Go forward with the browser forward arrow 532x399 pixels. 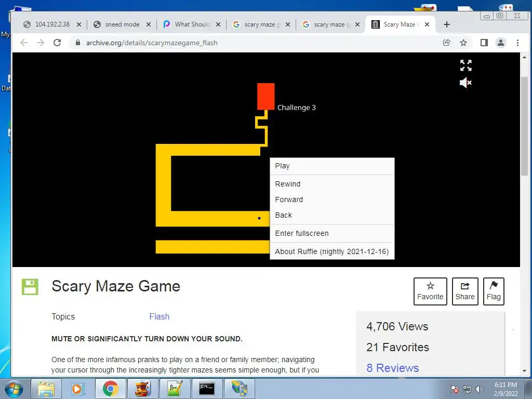[x=41, y=43]
